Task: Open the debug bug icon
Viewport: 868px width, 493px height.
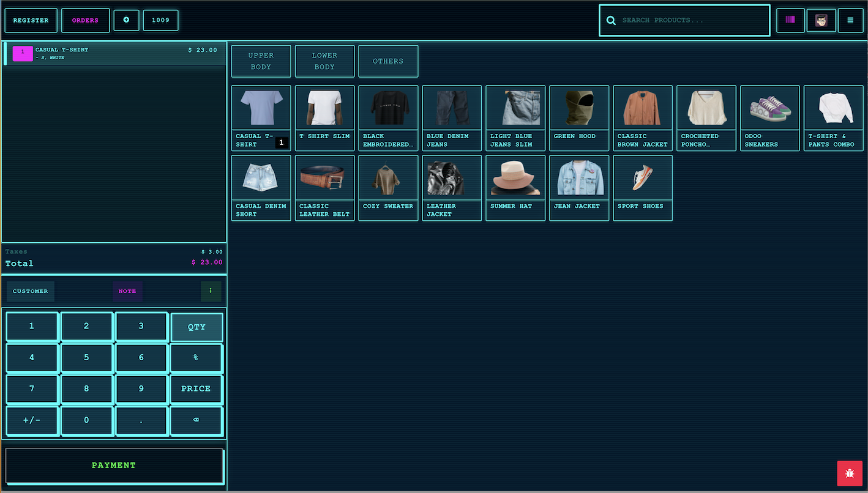Action: pos(850,473)
